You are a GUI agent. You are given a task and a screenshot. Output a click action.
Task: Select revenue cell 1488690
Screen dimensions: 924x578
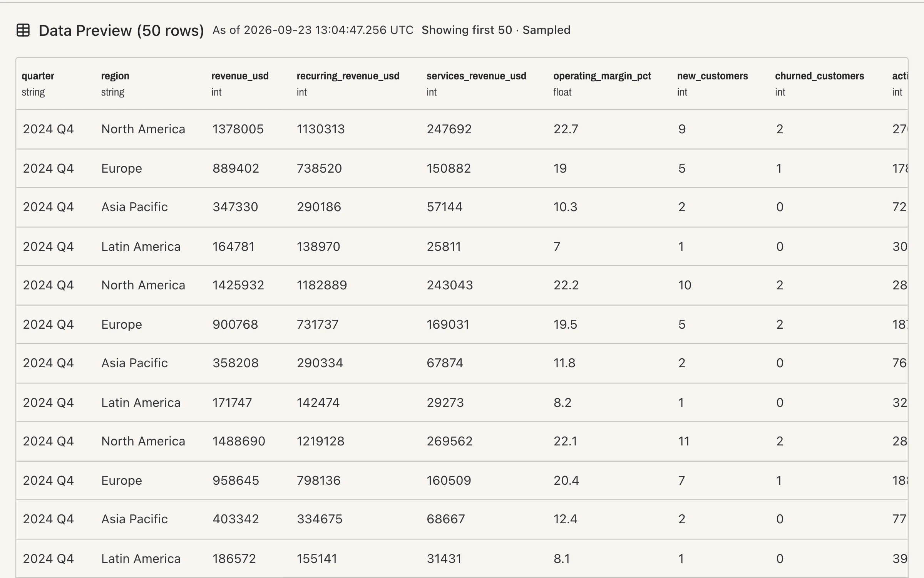coord(239,441)
